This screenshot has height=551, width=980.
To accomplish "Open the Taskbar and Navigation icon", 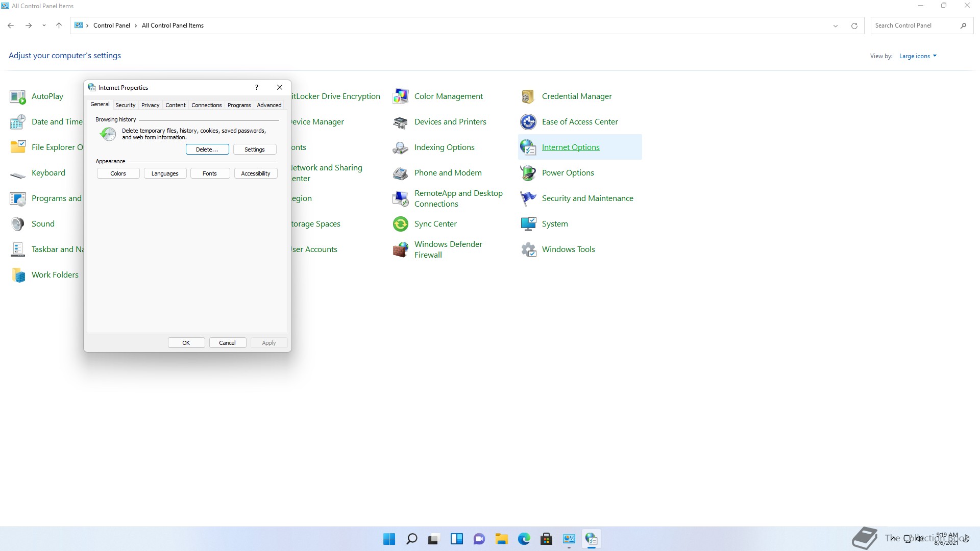I will click(18, 249).
